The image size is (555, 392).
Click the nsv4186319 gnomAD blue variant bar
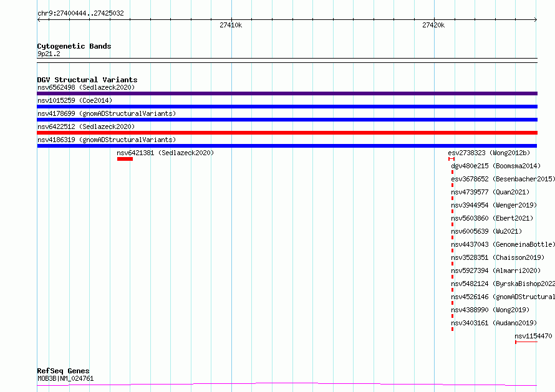pyautogui.click(x=287, y=146)
